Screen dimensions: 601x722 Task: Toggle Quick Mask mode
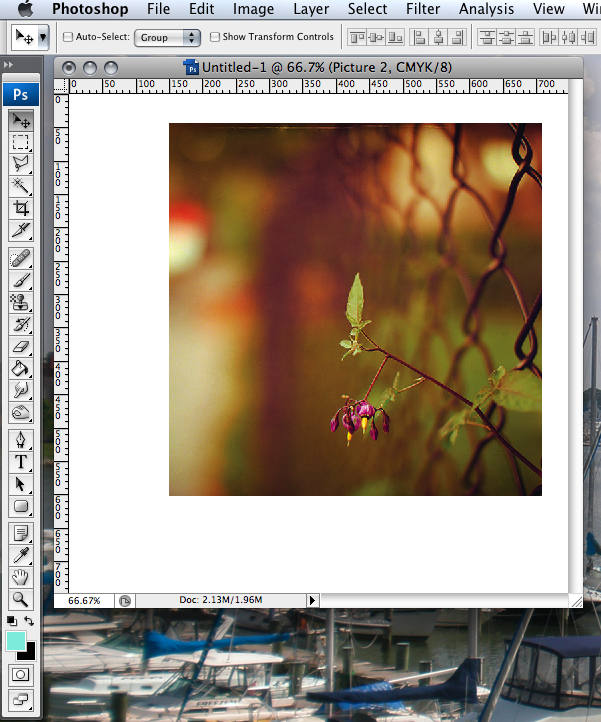[x=20, y=675]
